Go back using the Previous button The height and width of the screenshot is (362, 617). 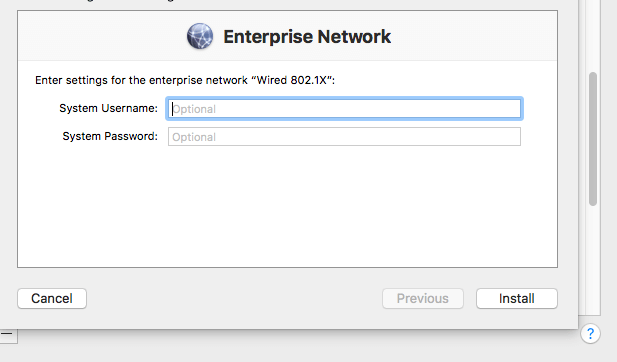(x=423, y=298)
